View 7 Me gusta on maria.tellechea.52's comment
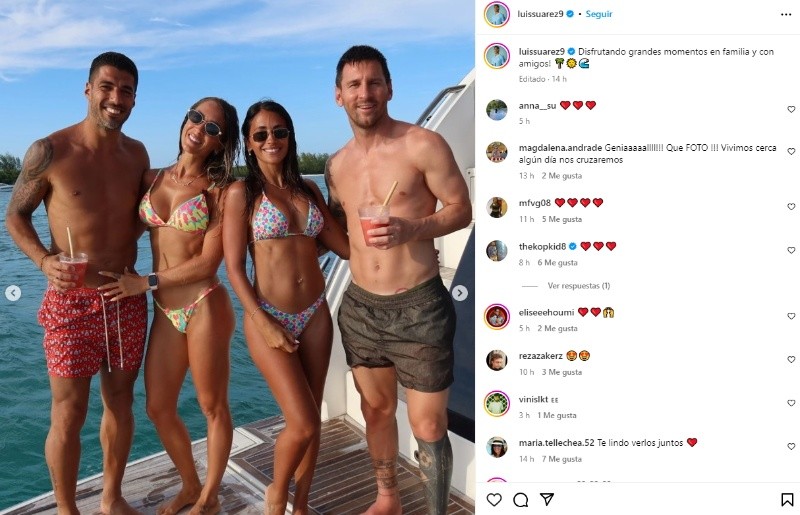Screen dimensions: 800x515 coord(562,459)
